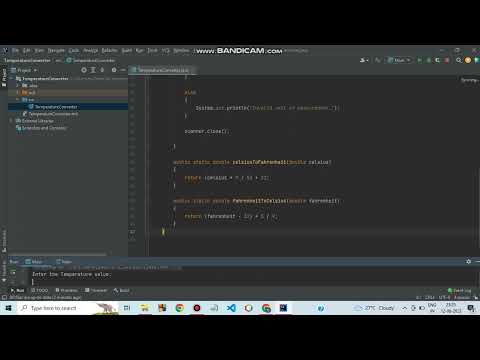Open the File menu
Viewport: 480px width, 360px height.
[15, 51]
